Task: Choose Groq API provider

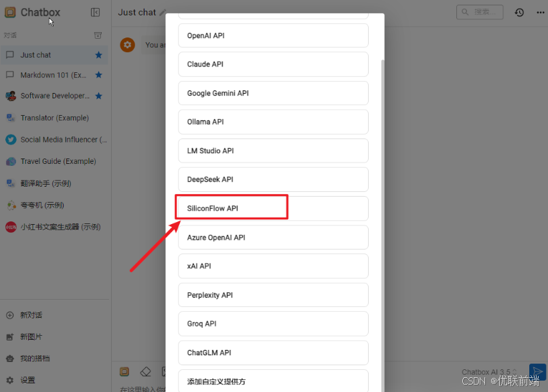Action: coord(273,324)
